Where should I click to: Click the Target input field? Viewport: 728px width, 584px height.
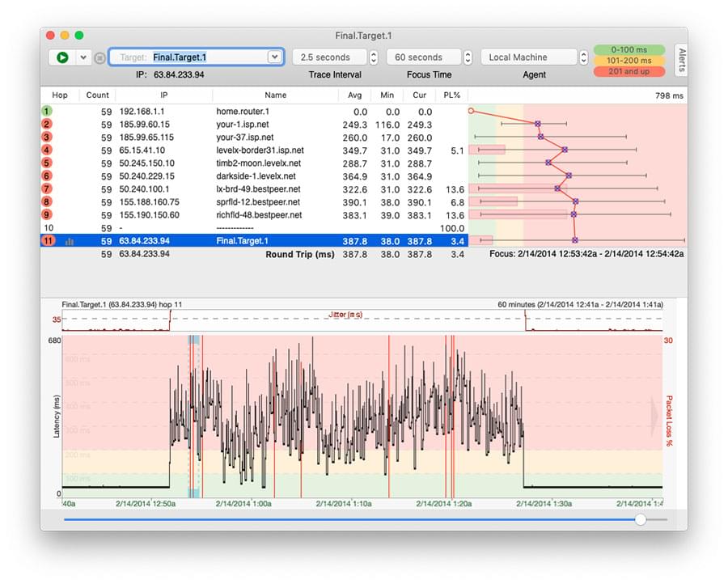pyautogui.click(x=206, y=57)
